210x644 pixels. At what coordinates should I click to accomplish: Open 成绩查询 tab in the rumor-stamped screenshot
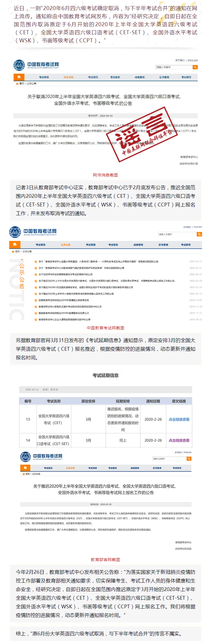(x=140, y=77)
